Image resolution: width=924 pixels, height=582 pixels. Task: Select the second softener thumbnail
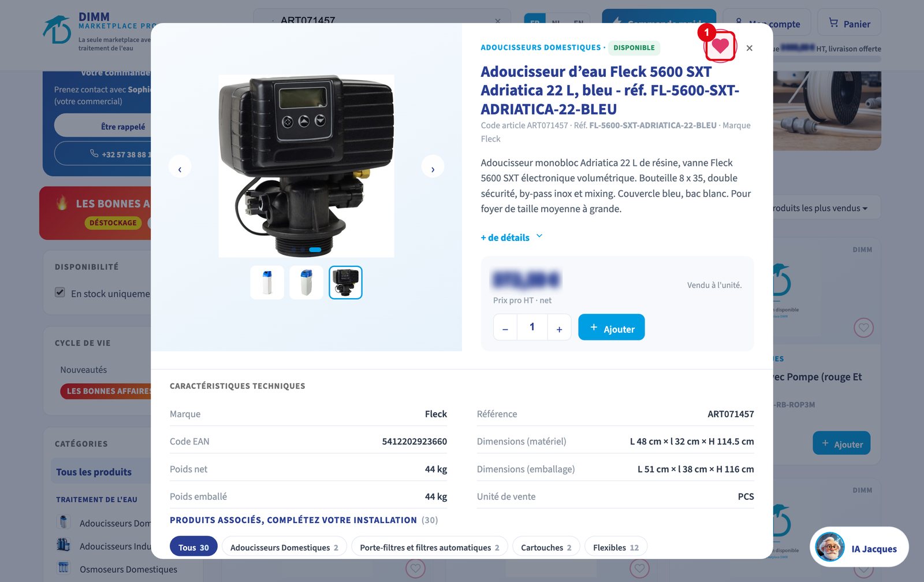pyautogui.click(x=306, y=283)
